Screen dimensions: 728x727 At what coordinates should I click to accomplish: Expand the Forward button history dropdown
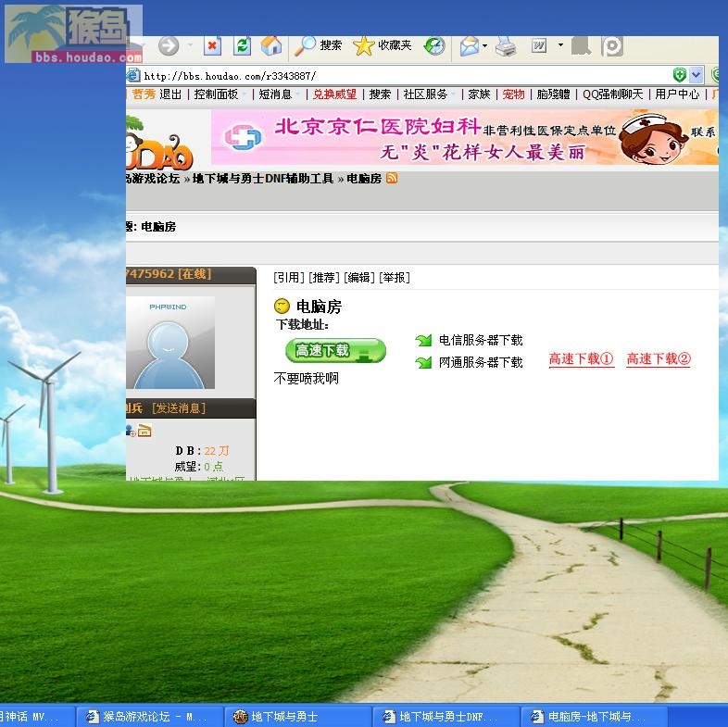(191, 45)
